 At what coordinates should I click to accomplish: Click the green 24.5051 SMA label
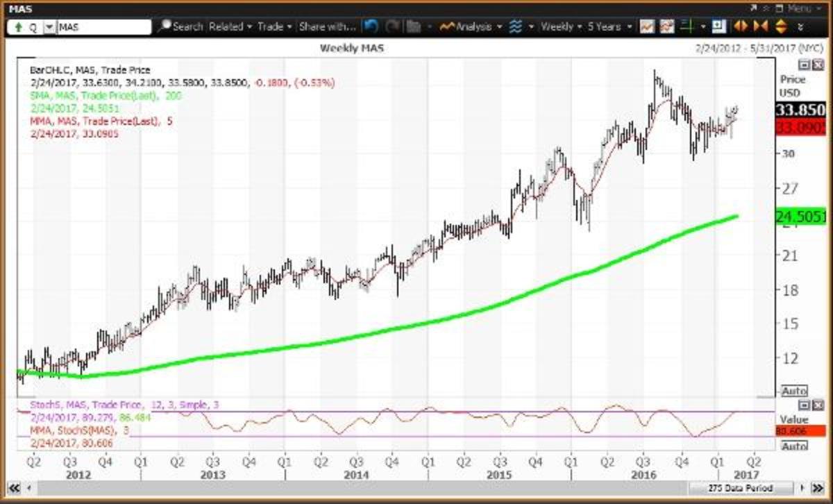coord(800,217)
